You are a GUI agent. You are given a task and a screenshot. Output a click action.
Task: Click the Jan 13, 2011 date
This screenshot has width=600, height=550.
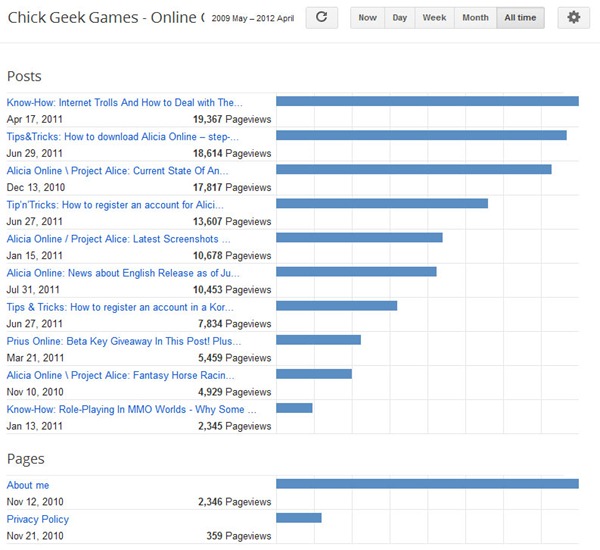(34, 426)
